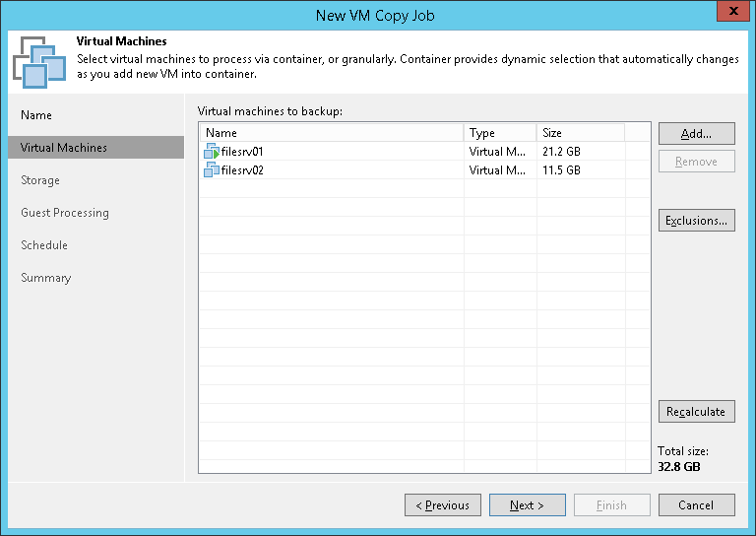Proceed with the Next button
The image size is (756, 536).
(528, 505)
